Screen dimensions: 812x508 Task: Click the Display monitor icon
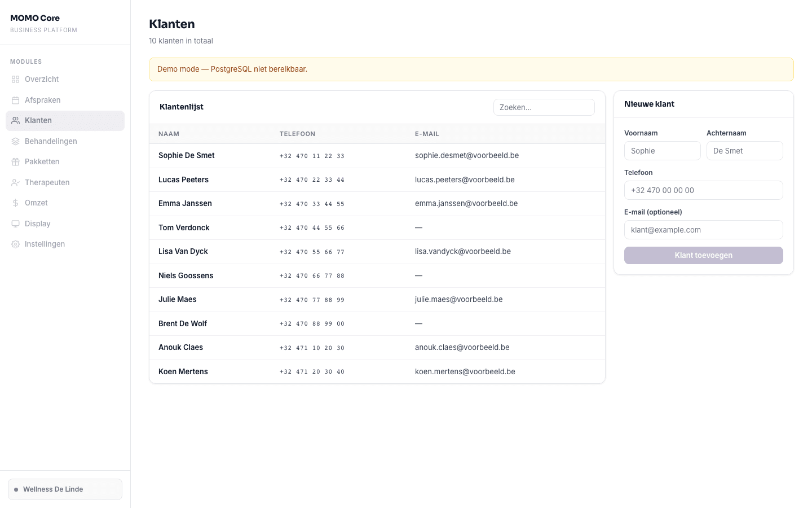pos(16,224)
